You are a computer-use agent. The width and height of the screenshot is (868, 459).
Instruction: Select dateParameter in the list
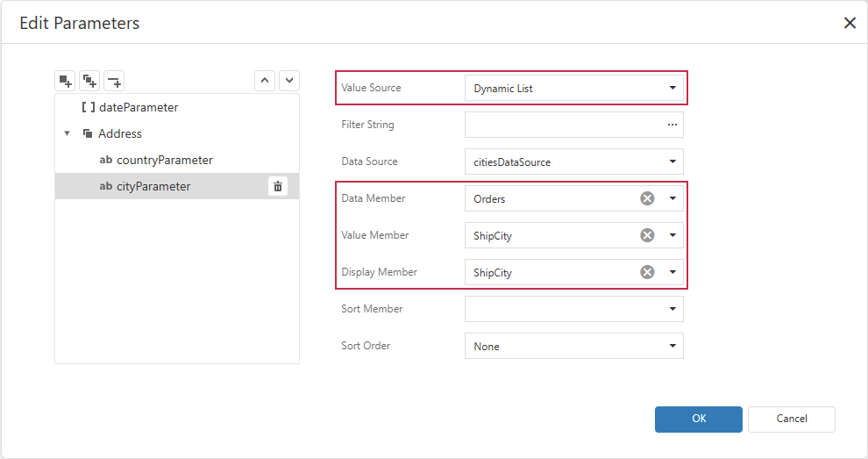coord(177,108)
